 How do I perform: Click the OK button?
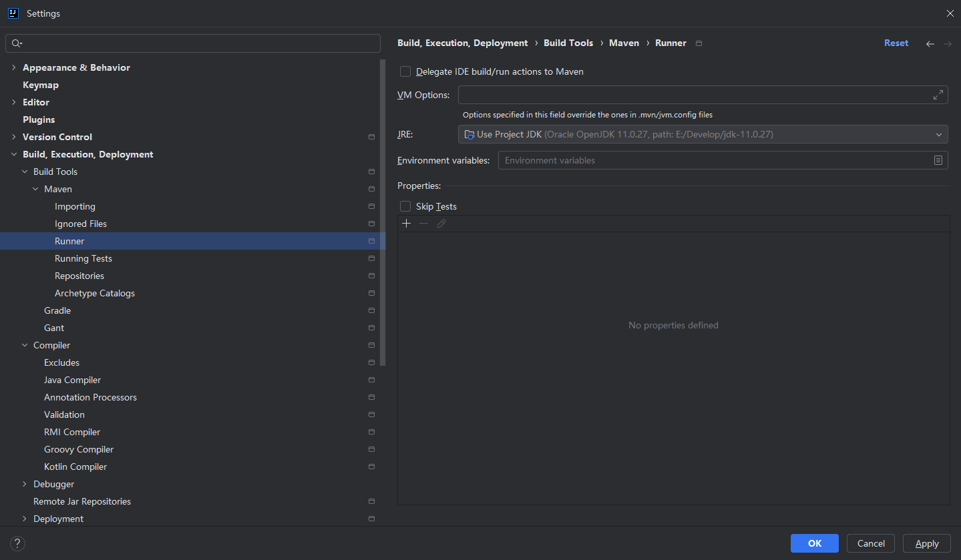[815, 543]
